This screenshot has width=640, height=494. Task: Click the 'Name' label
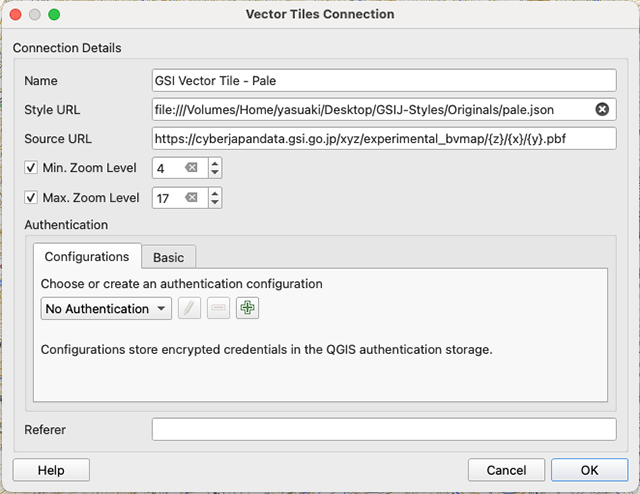(x=41, y=81)
